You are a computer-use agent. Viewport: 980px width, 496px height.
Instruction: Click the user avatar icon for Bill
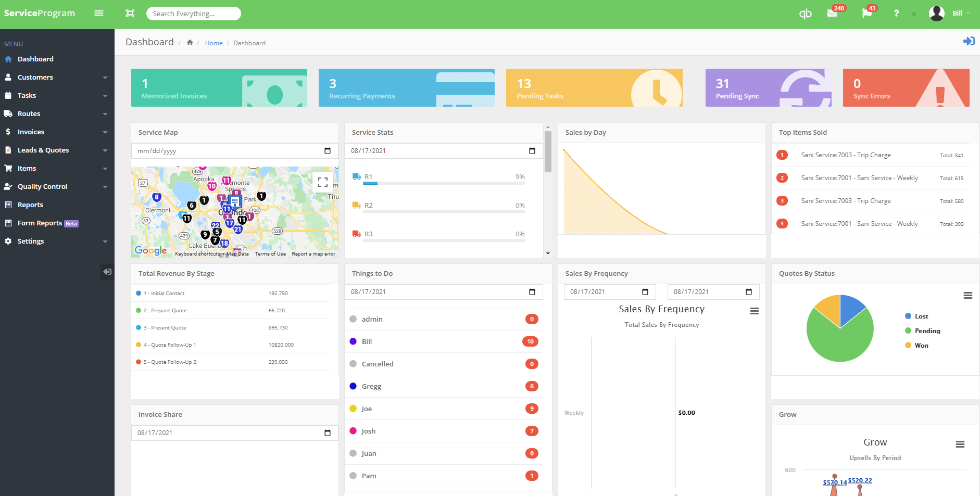pyautogui.click(x=937, y=14)
